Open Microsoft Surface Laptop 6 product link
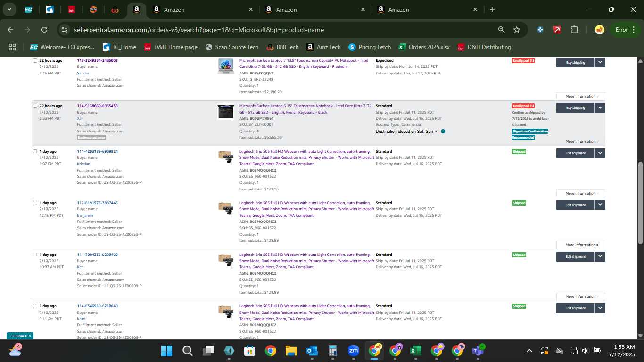The image size is (644, 362). pos(305,109)
